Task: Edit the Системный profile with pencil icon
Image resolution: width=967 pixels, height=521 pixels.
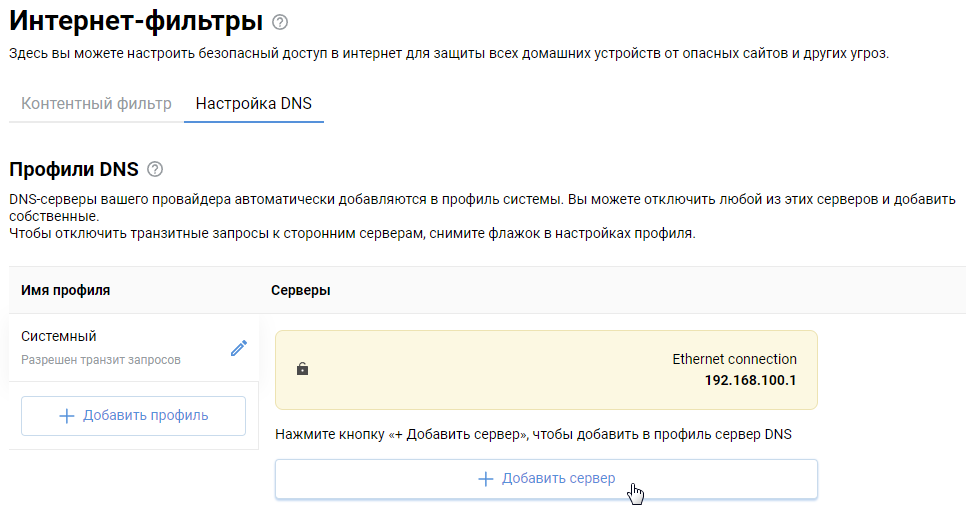Action: pyautogui.click(x=238, y=348)
